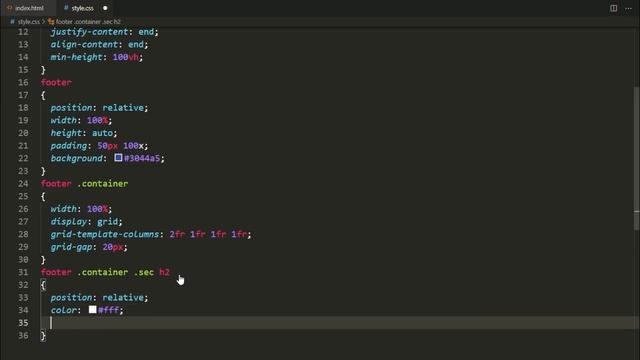This screenshot has height=360, width=640.
Task: Click the opening brace on line 32
Action: coord(43,285)
